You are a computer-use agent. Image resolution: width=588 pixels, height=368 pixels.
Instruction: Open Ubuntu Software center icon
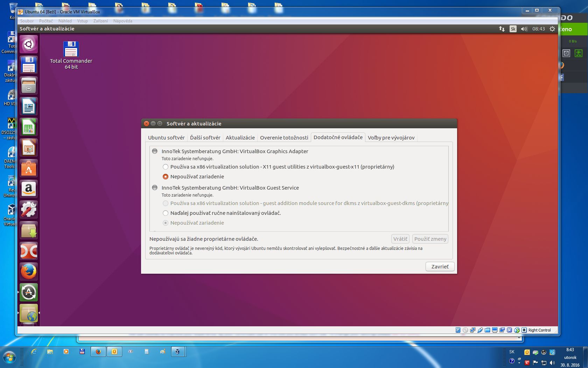point(29,168)
